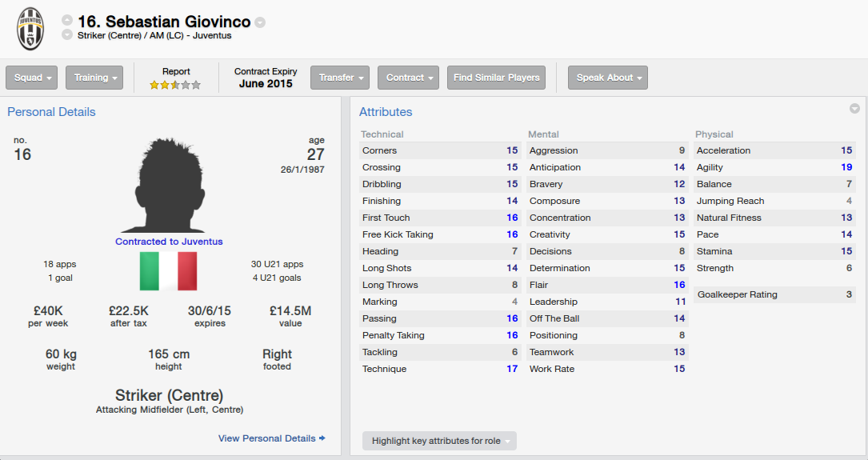Viewport: 868px width, 460px height.
Task: Open the Training dropdown menu
Action: pyautogui.click(x=94, y=78)
